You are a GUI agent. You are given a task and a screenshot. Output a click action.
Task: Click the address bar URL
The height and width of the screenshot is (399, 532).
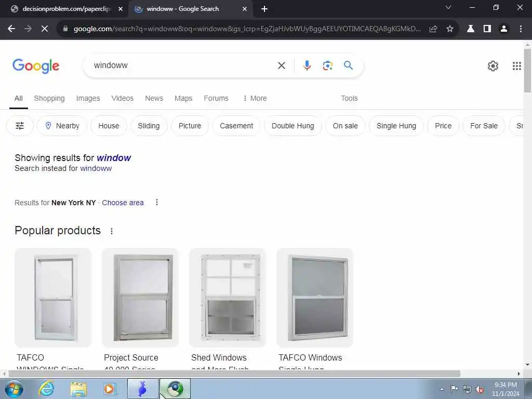coord(247,29)
